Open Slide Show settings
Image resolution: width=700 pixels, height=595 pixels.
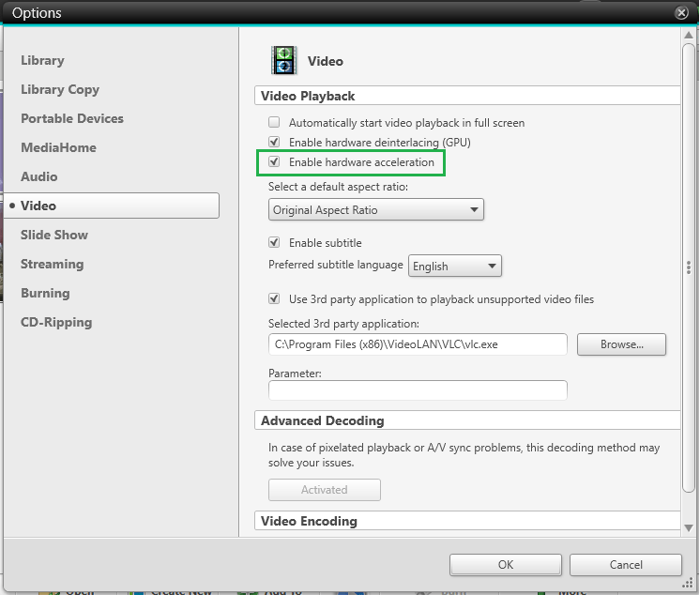coord(54,235)
